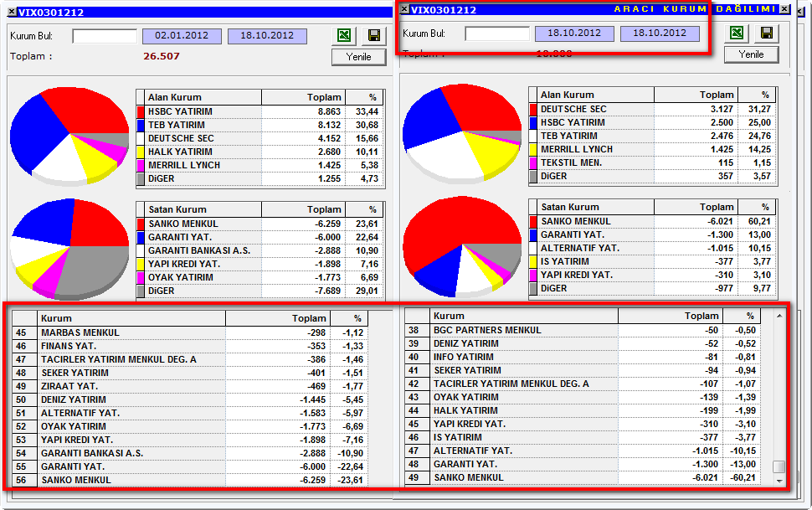The width and height of the screenshot is (812, 510).
Task: Export right window data to Excel
Action: [x=737, y=33]
